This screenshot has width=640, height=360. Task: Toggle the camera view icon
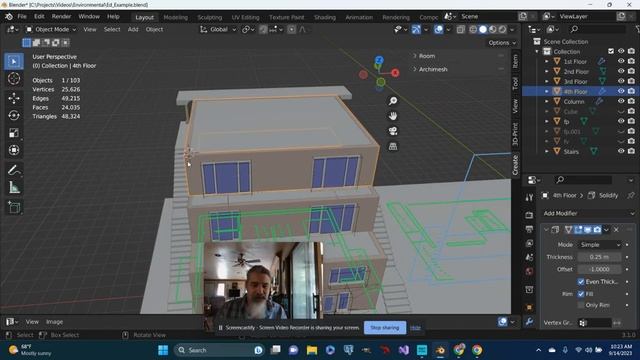tap(393, 131)
